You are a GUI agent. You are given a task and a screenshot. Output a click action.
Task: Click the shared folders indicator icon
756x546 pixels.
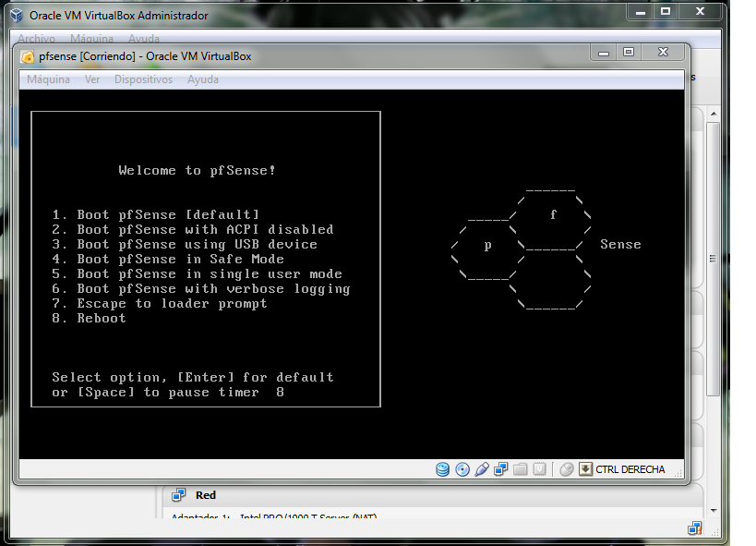pos(520,469)
